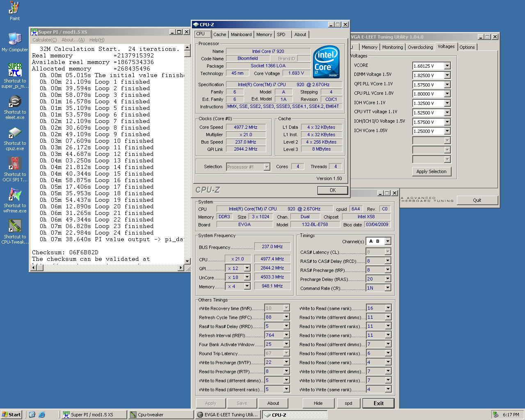Switch to EVGA E-LEET taskbar button
525x420 pixels.
point(228,415)
